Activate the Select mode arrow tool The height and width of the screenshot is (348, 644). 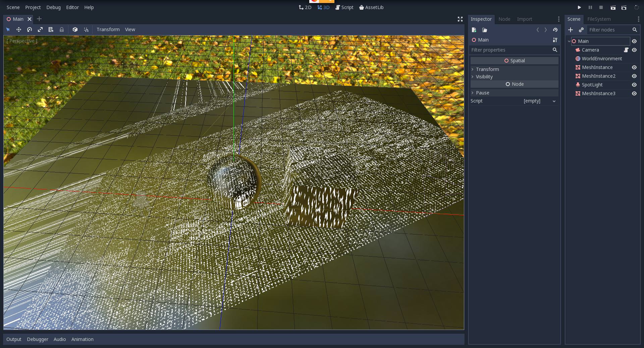8,29
